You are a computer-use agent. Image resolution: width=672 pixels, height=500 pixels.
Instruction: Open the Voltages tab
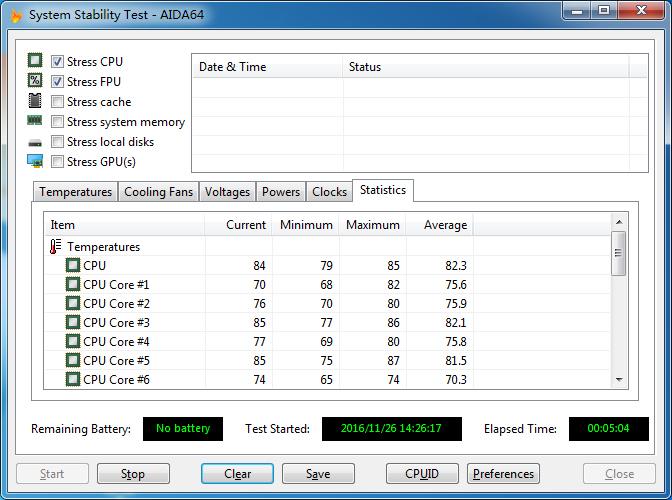(x=227, y=192)
